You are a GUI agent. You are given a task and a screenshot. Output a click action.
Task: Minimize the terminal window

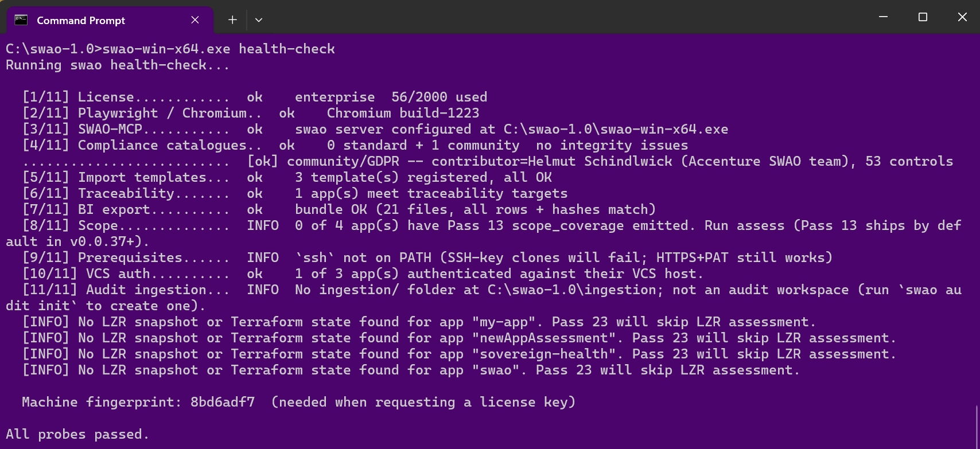(884, 17)
